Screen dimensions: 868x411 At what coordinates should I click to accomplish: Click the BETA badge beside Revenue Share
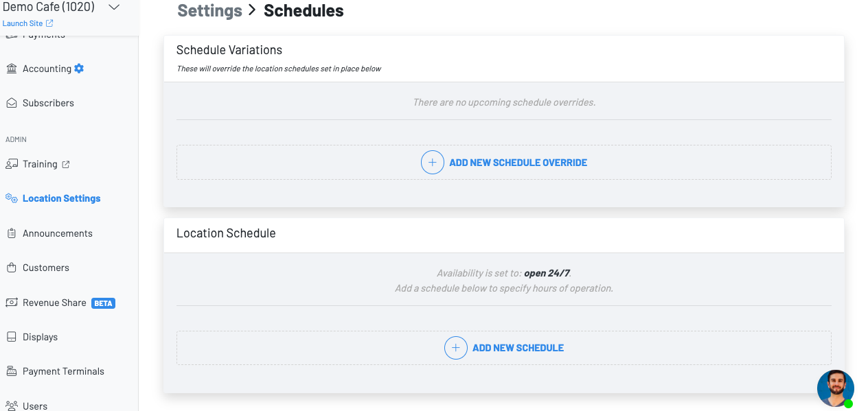(x=103, y=303)
